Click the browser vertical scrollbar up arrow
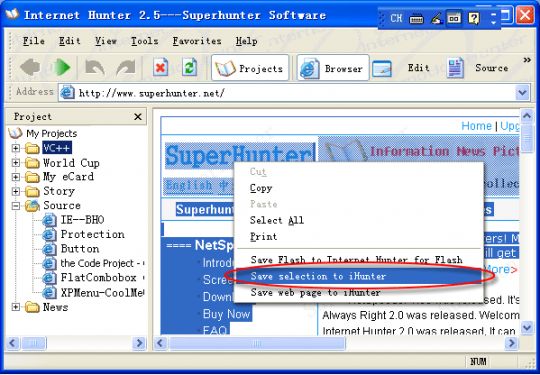540x375 pixels. [527, 116]
